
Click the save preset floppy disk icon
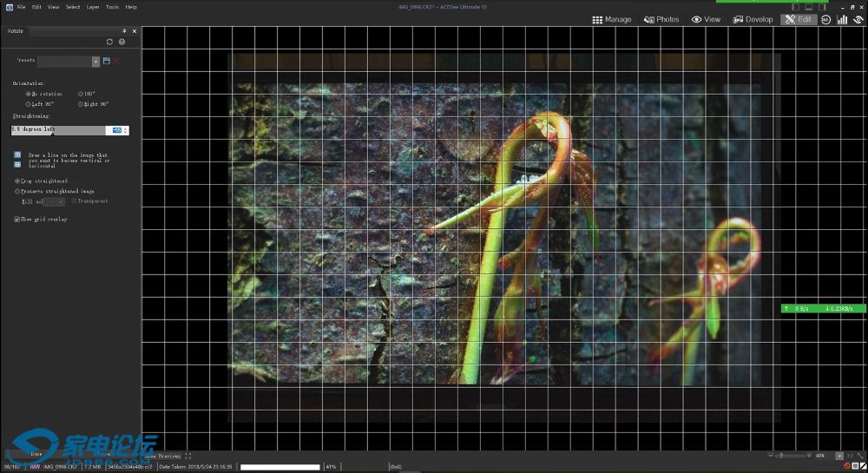(106, 61)
